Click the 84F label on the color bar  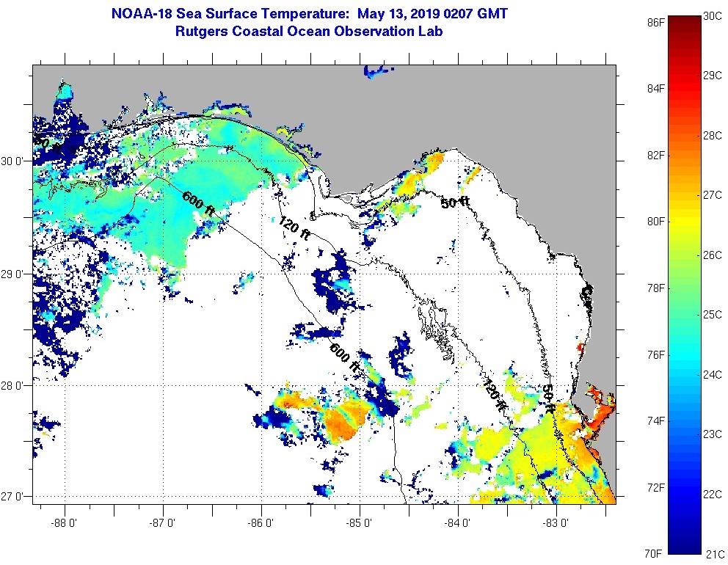655,88
